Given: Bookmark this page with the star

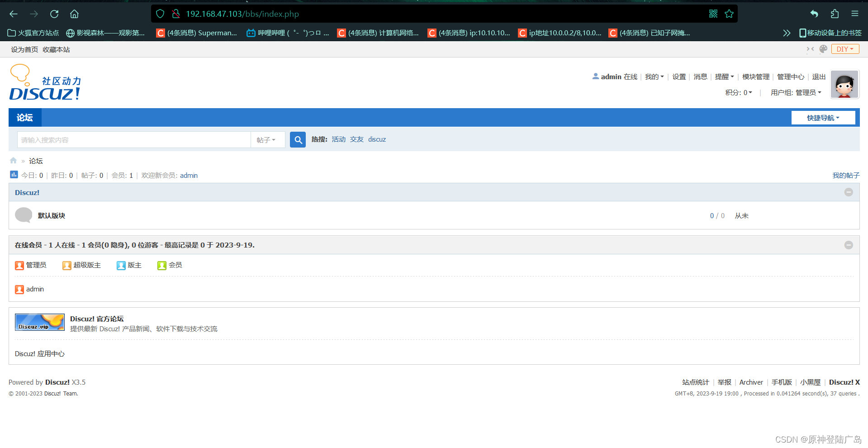Looking at the screenshot, I should tap(729, 14).
